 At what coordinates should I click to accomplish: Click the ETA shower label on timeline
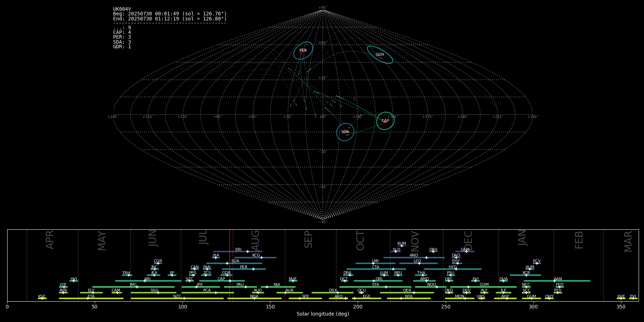91,297
